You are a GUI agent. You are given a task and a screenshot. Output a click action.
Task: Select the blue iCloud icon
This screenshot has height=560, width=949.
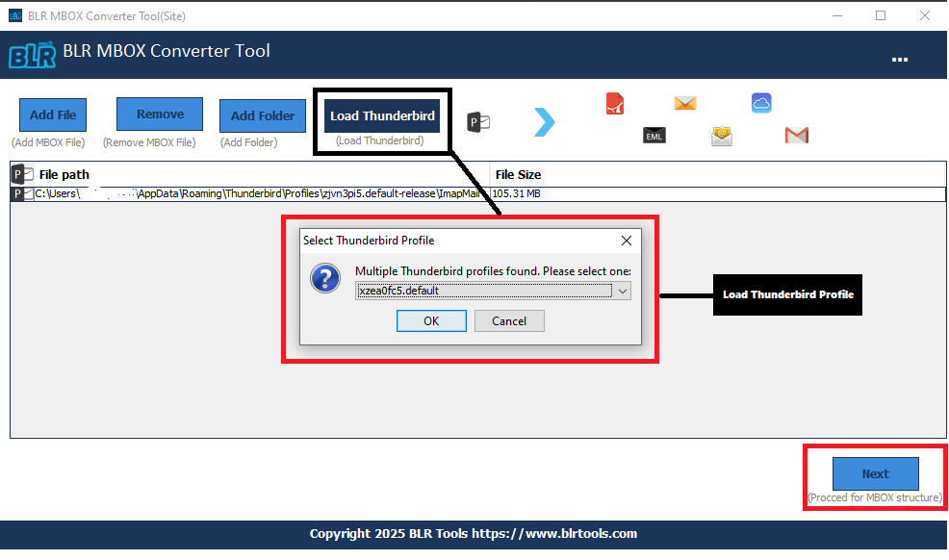[x=761, y=104]
